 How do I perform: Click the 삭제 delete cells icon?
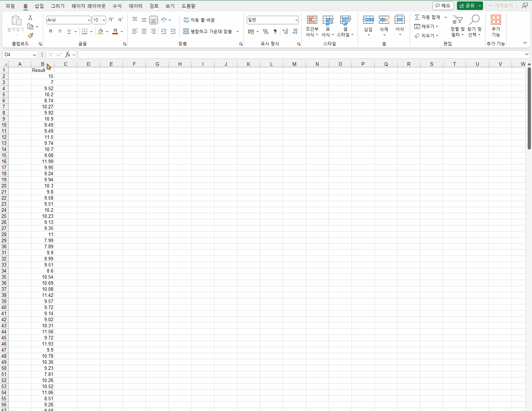tap(384, 20)
